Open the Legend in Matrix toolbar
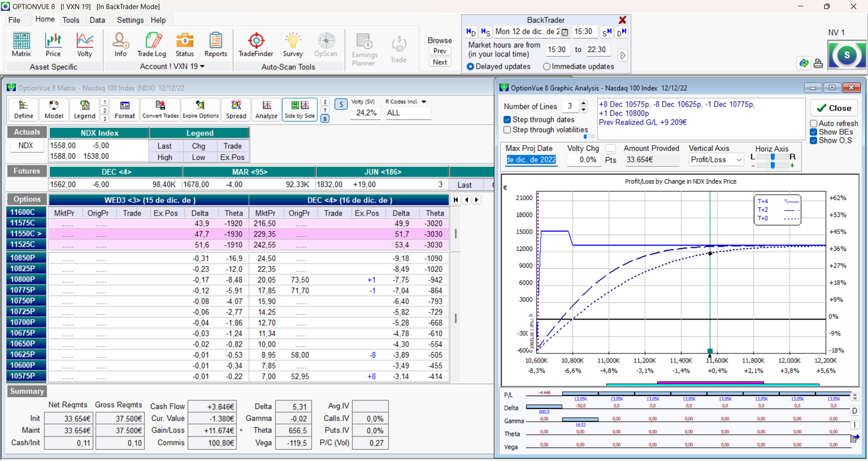 click(x=85, y=109)
